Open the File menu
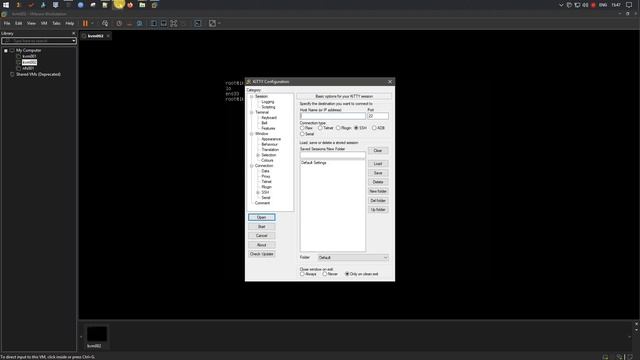Image resolution: width=640 pixels, height=360 pixels. coord(7,24)
